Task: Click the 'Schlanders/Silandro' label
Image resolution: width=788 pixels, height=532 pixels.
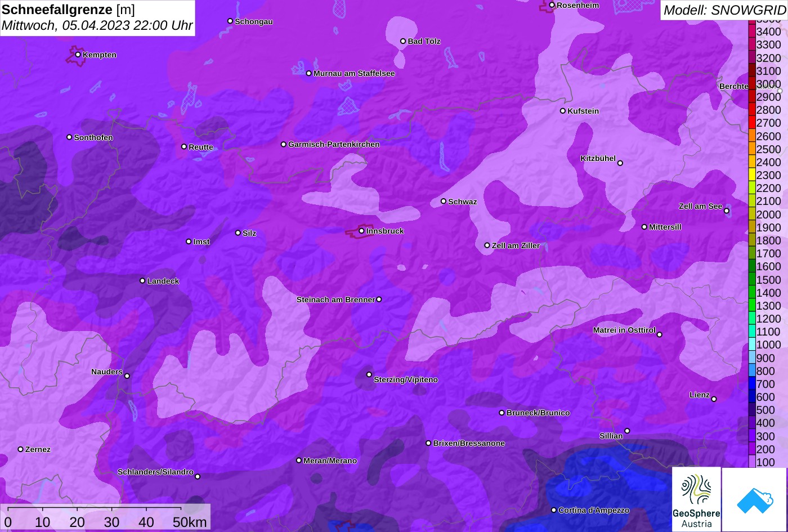Action: point(155,472)
